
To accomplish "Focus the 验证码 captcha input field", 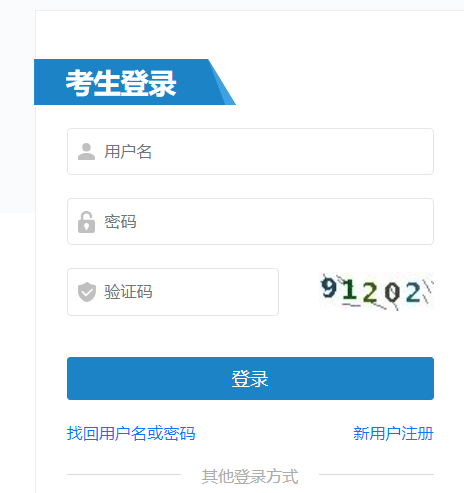I will [x=173, y=292].
